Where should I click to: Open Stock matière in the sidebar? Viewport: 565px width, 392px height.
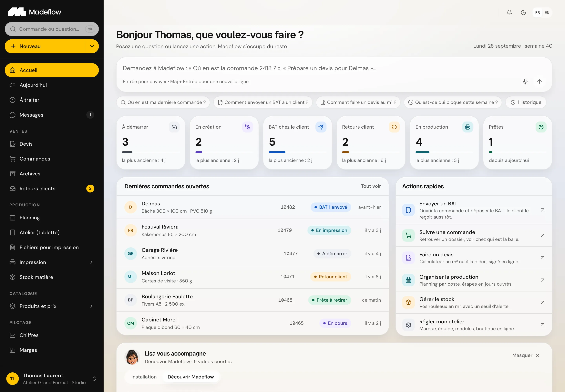[52, 277]
